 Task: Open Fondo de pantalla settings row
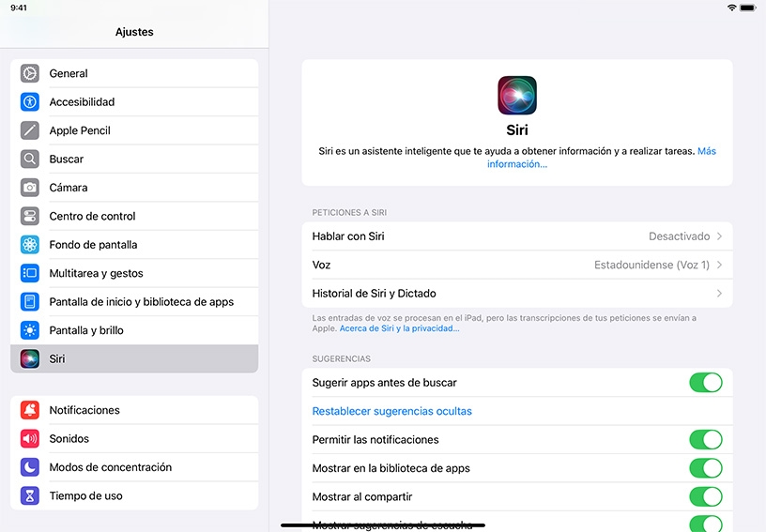click(x=134, y=245)
